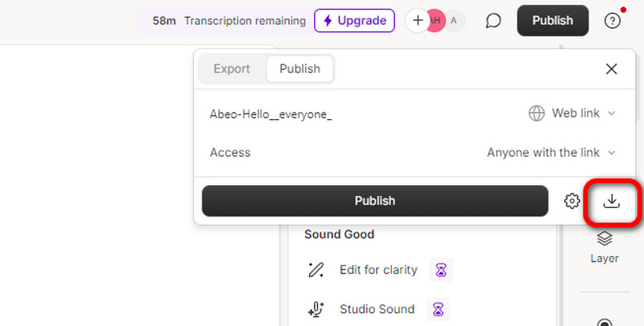644x326 pixels.
Task: Open the Layer panel icon
Action: [605, 239]
